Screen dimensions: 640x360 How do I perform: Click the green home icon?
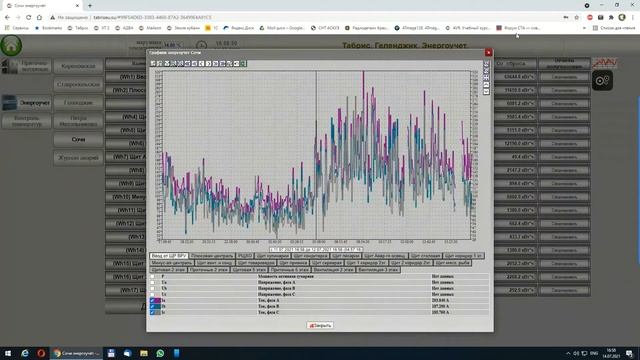(x=11, y=45)
